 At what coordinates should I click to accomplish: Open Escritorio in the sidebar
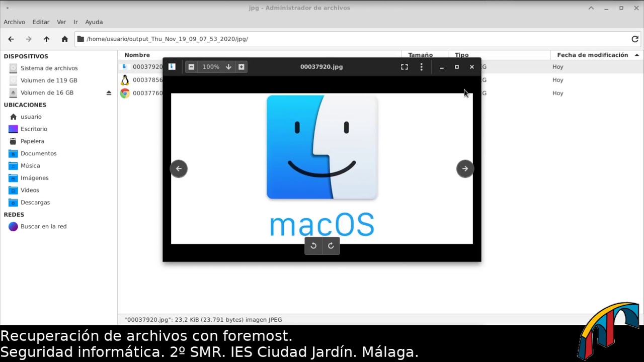tap(34, 129)
